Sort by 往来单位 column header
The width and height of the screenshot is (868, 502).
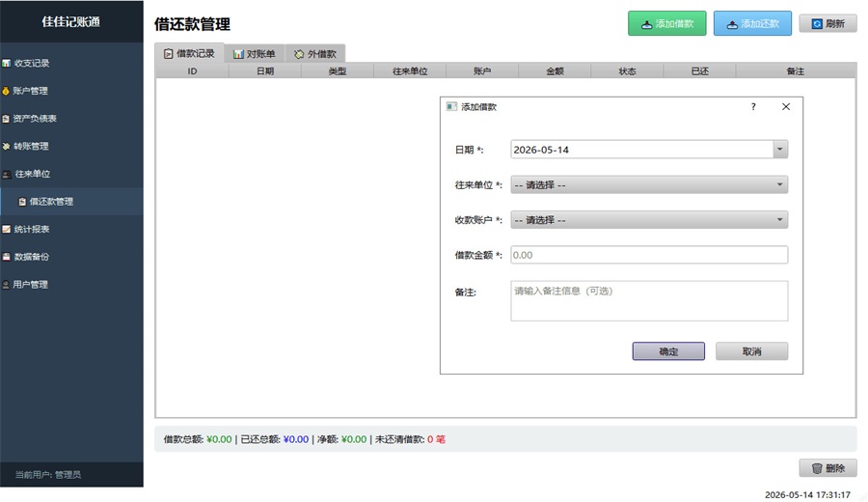pyautogui.click(x=410, y=70)
